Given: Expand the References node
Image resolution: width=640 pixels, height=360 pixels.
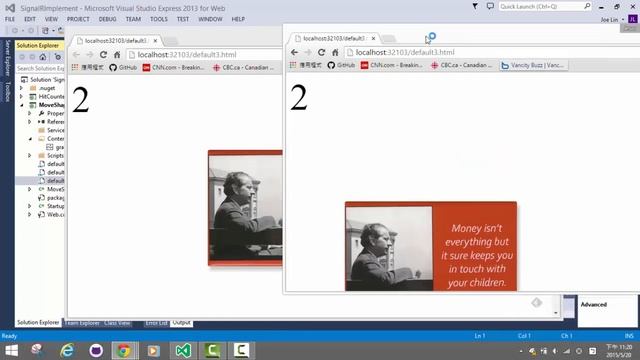Looking at the screenshot, I should click(29, 122).
